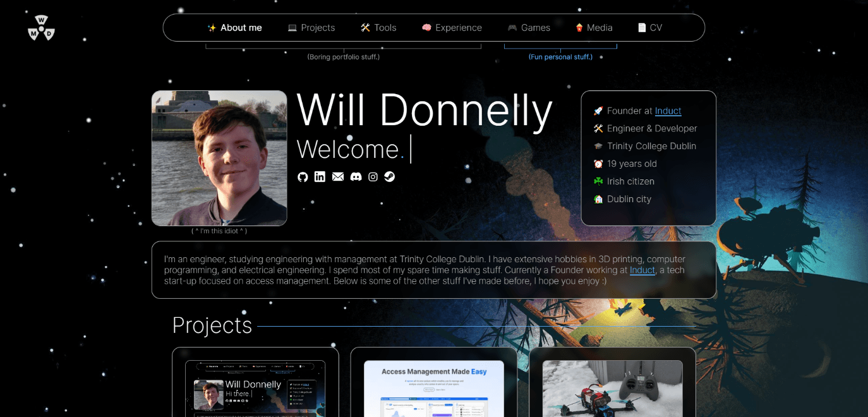Open the Tools nav item
This screenshot has width=868, height=417.
click(378, 28)
